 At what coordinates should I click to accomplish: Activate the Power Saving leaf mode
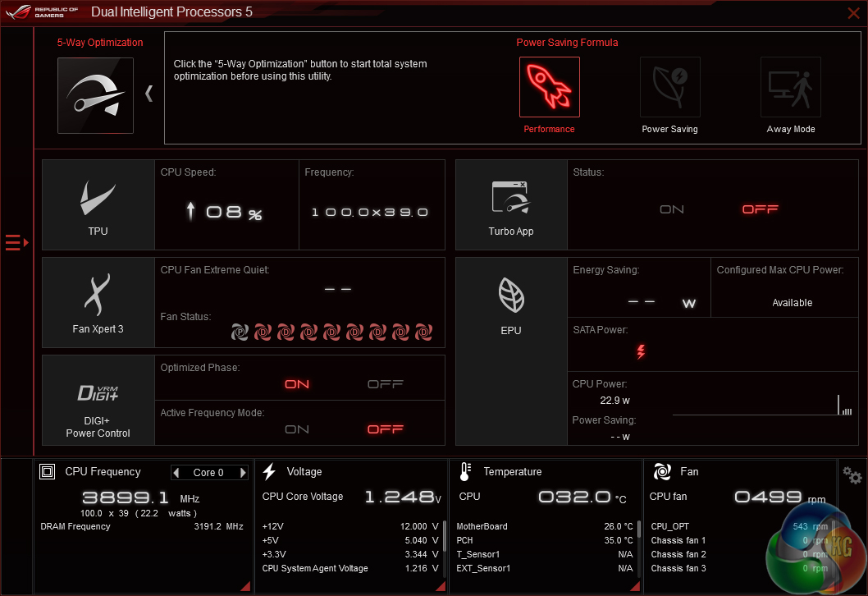coord(669,87)
